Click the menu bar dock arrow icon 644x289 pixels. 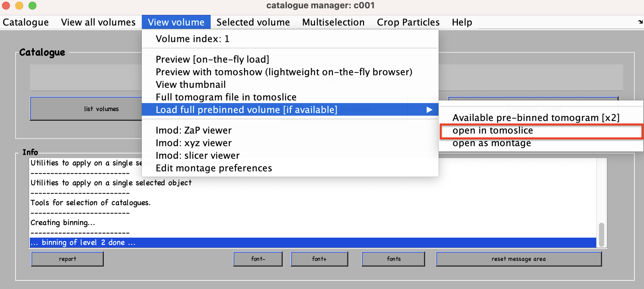[x=640, y=22]
